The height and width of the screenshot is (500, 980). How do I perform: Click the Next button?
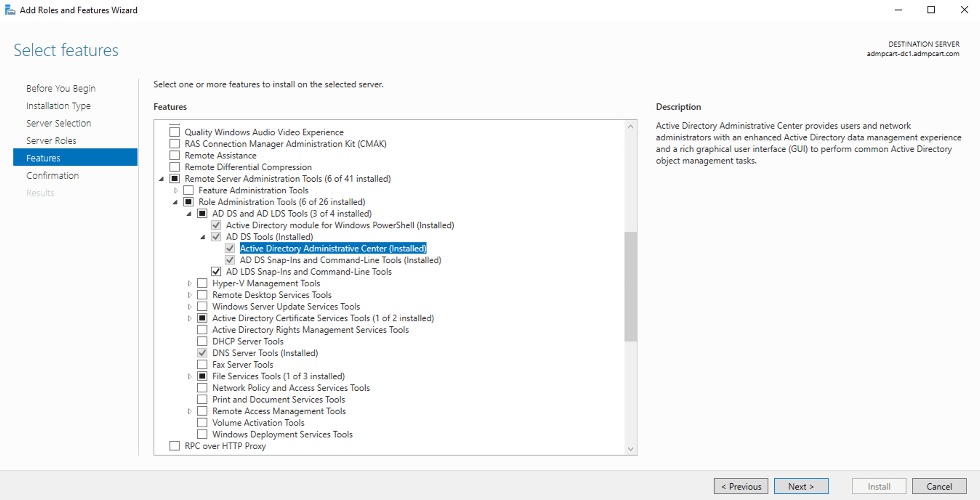[801, 486]
